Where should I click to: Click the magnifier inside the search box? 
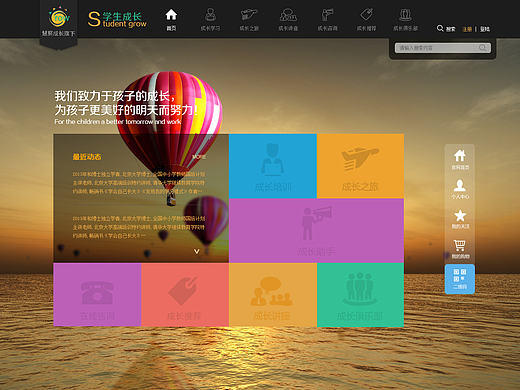[482, 48]
